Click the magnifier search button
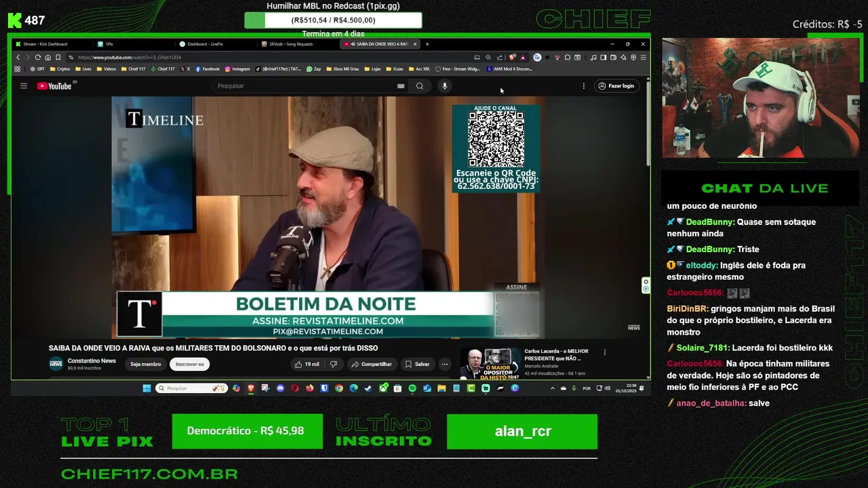The image size is (868, 488). click(x=420, y=86)
